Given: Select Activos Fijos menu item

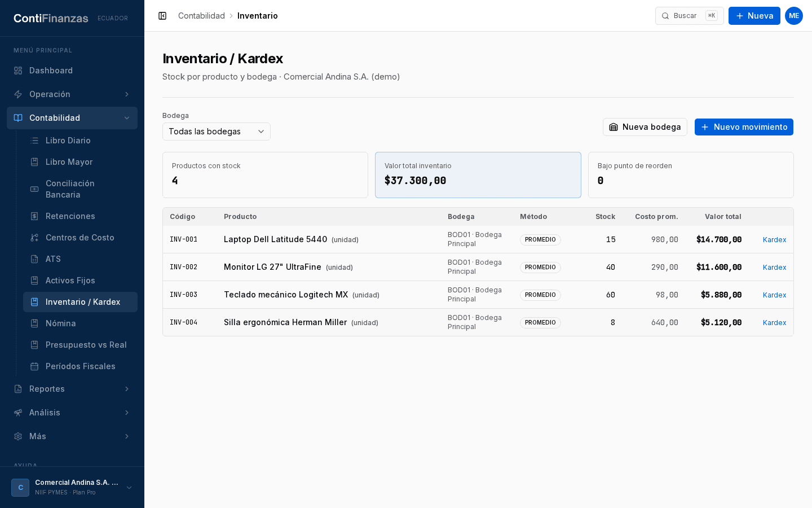Looking at the screenshot, I should [x=80, y=281].
